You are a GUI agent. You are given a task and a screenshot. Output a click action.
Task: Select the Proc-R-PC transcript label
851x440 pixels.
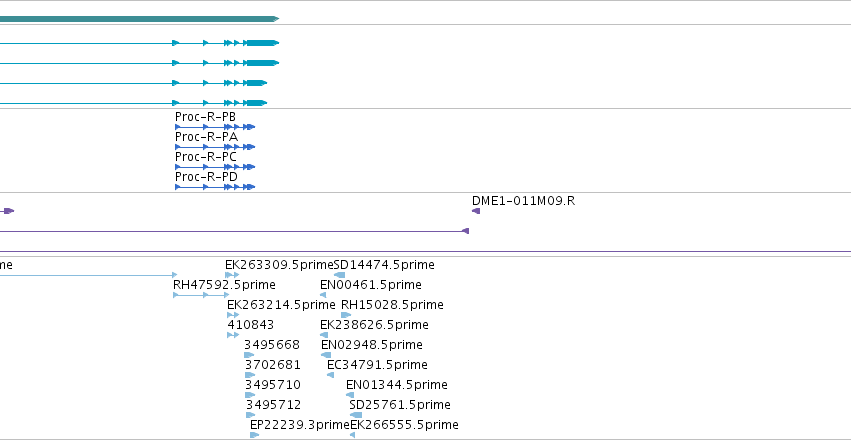click(206, 157)
